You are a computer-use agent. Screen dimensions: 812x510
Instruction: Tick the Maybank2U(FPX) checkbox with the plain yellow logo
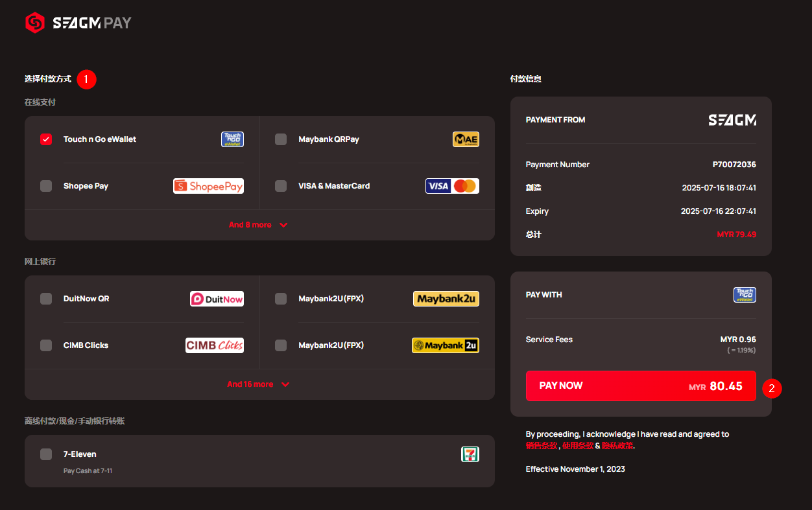(281, 299)
